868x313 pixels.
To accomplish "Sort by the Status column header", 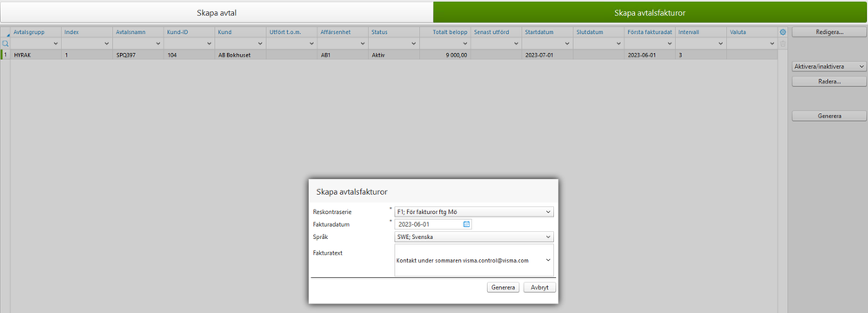I will point(393,33).
